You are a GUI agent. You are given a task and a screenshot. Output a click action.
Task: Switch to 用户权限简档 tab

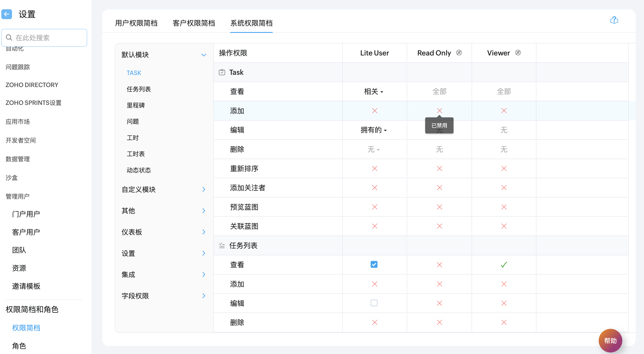136,23
